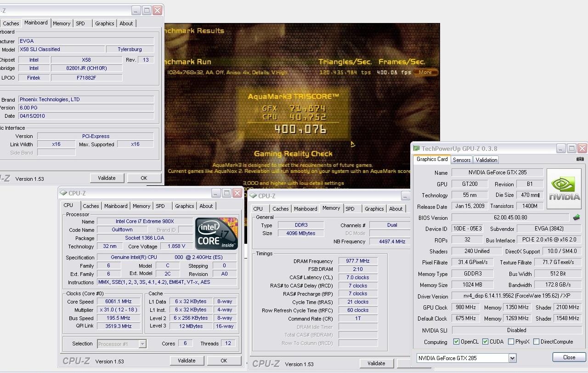Click the Subvendor value EVGA (3842)
Viewport: 588px width, 373px height.
pos(549,229)
